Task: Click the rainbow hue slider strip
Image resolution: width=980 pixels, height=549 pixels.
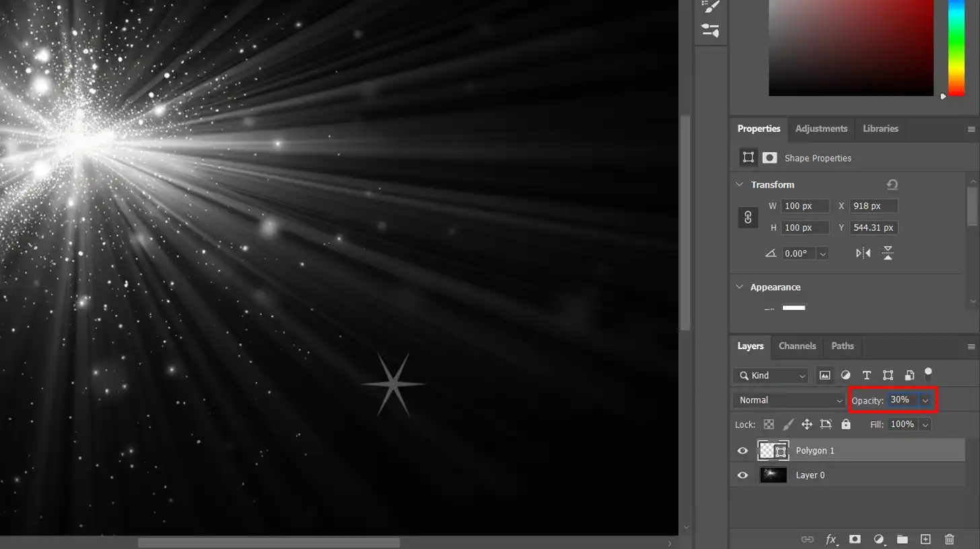Action: tap(956, 47)
